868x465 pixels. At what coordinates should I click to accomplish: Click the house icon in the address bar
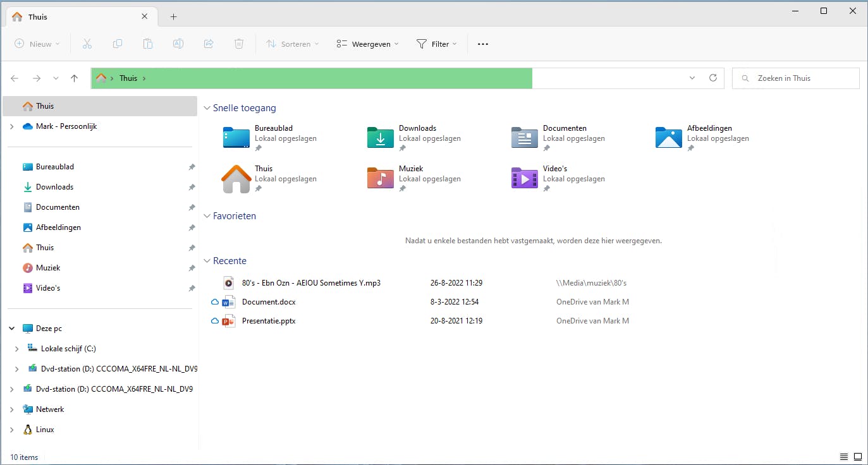101,78
